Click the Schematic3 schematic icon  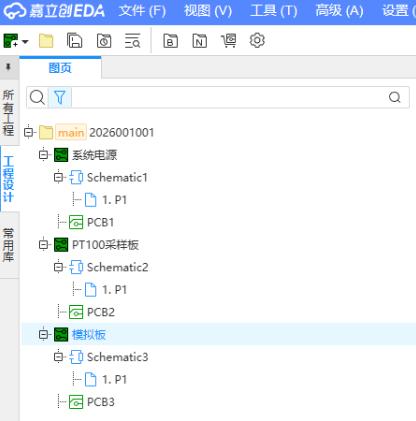coord(76,357)
